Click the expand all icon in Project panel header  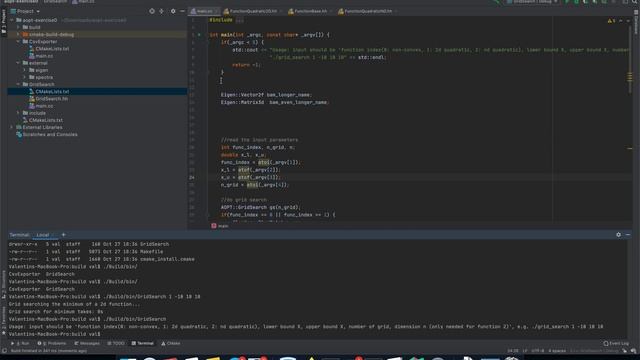point(162,11)
